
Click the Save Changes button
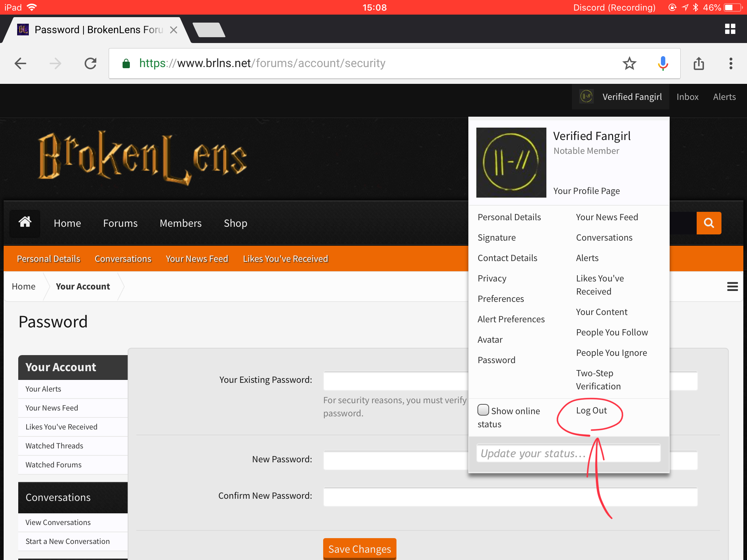point(360,549)
